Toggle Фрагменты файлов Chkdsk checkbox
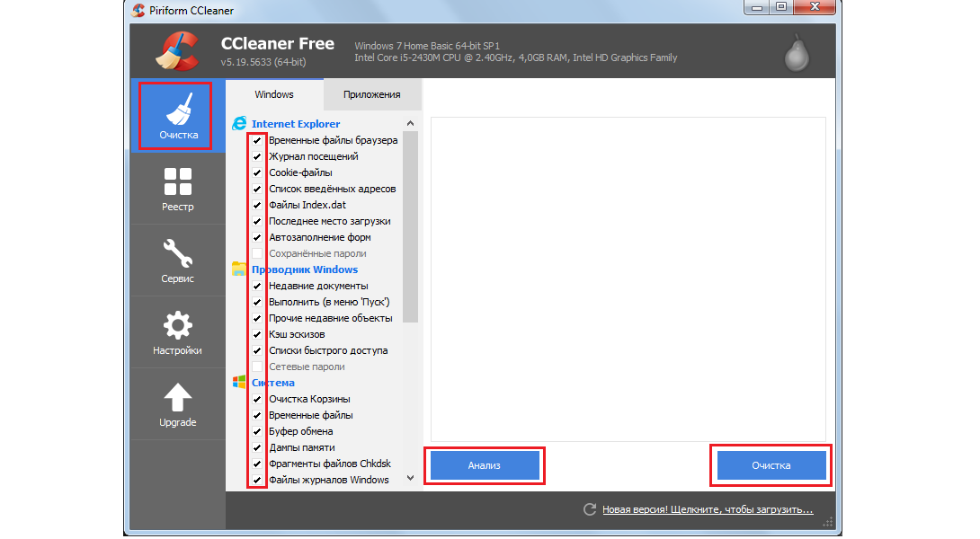The height and width of the screenshot is (539, 980). click(257, 464)
